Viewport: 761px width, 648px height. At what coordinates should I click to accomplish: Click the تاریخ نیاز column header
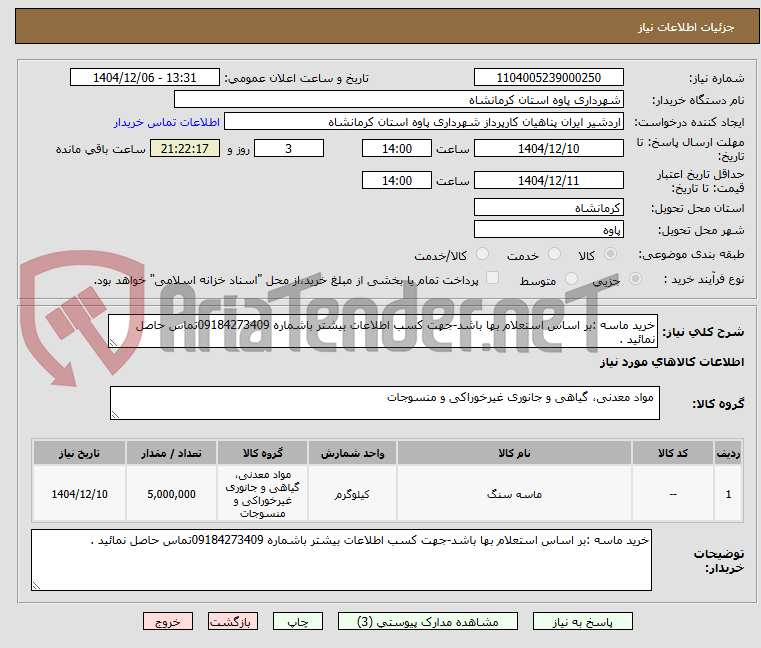(x=80, y=453)
